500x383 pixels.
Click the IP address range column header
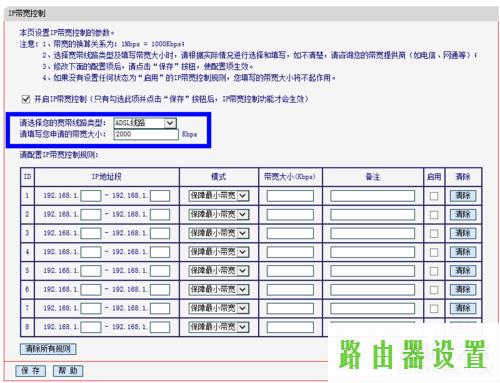pos(107,177)
